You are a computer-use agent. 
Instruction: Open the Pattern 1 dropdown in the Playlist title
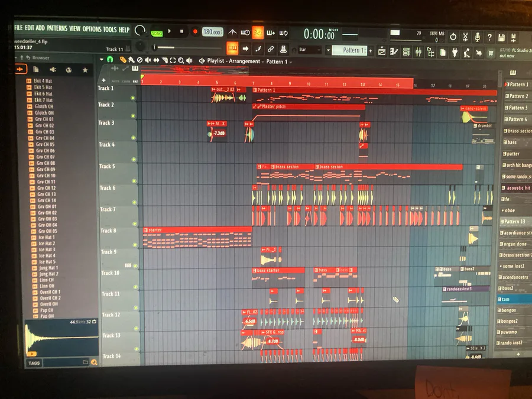[278, 61]
